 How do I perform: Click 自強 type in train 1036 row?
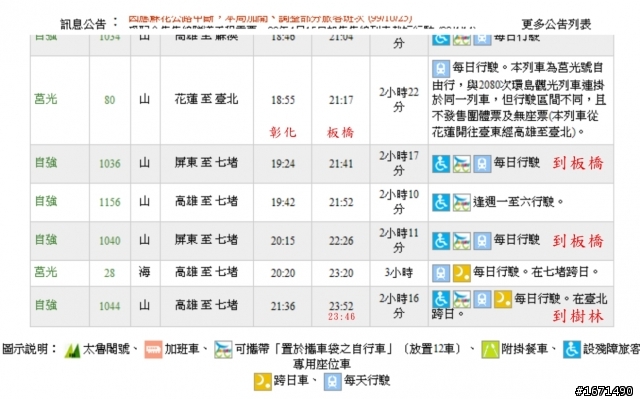point(46,163)
